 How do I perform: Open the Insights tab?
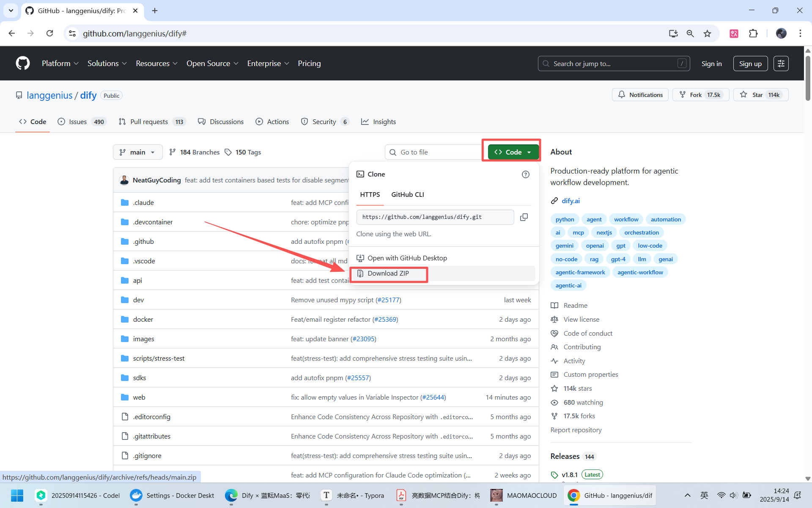[x=379, y=122]
